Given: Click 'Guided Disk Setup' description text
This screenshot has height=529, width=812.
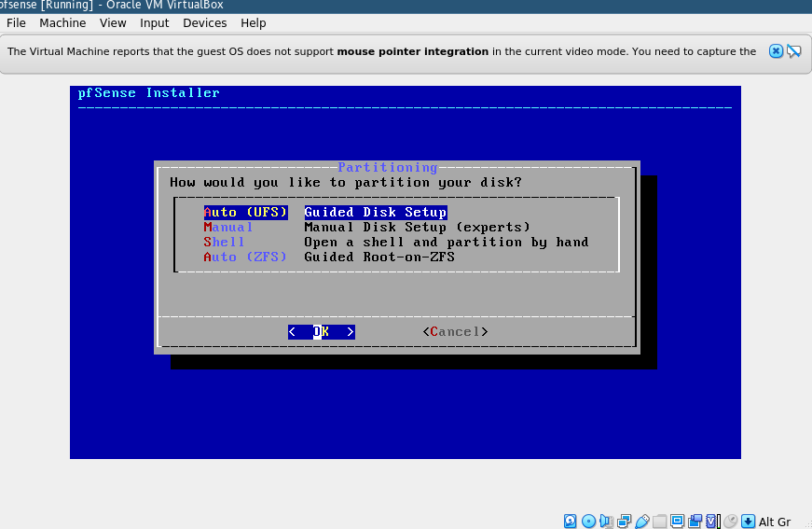Looking at the screenshot, I should pos(376,213).
